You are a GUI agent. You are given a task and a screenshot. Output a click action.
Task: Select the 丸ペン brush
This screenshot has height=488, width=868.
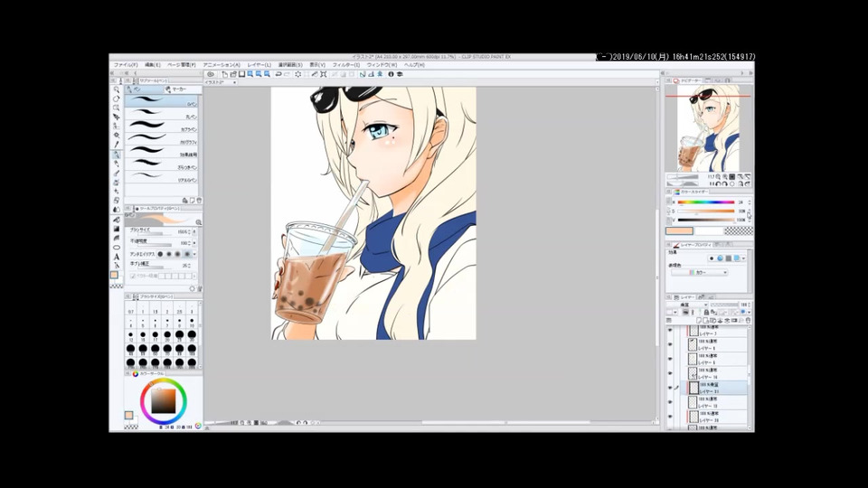point(161,114)
